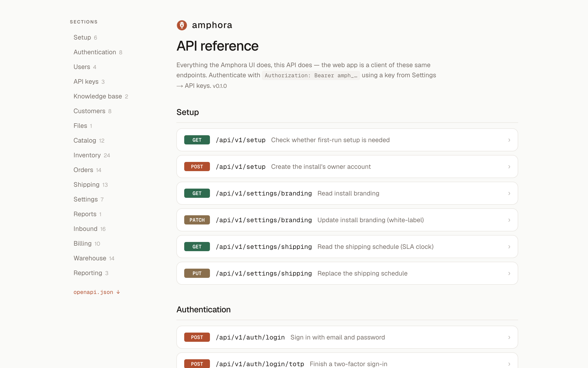Click 'Read the shipping schedule (SLA clock)' text
Screen dimensions: 588x368
pos(375,247)
